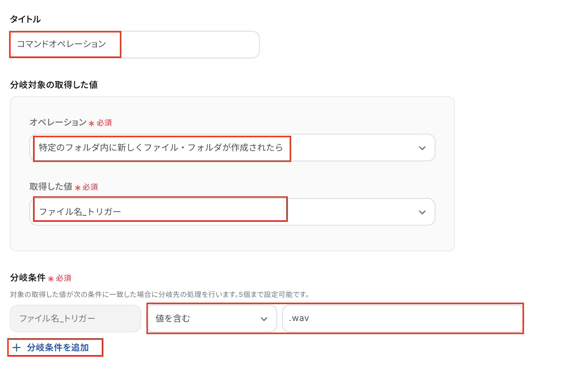
Task: Click the 分岐条件を追加 link
Action: 58,347
